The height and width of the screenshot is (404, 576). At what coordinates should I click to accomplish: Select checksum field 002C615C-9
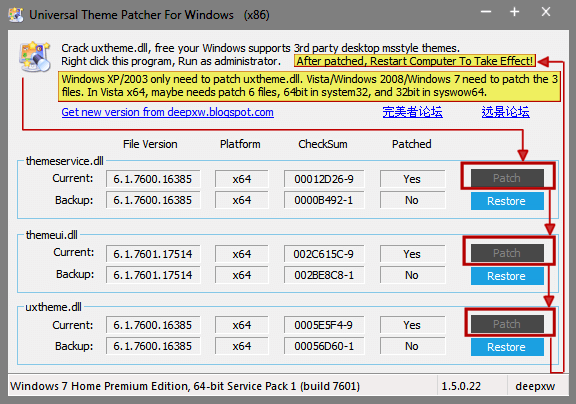click(x=324, y=254)
